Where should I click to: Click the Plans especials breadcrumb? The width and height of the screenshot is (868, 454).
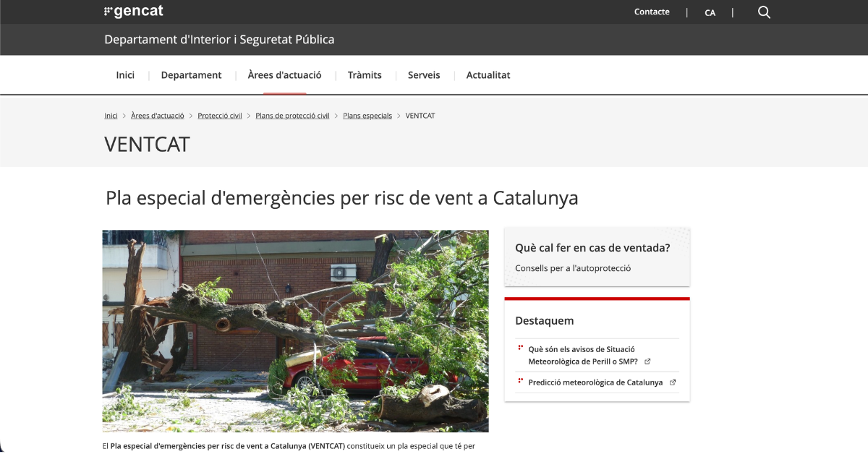[x=367, y=116]
